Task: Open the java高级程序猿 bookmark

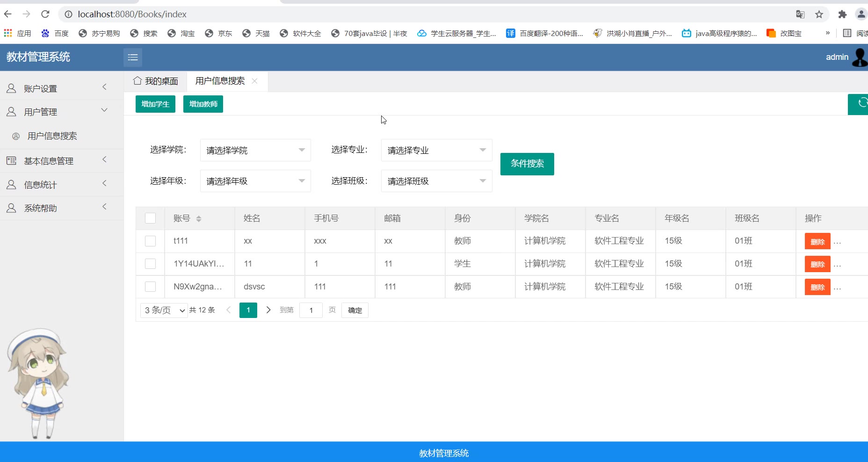Action: (719, 33)
